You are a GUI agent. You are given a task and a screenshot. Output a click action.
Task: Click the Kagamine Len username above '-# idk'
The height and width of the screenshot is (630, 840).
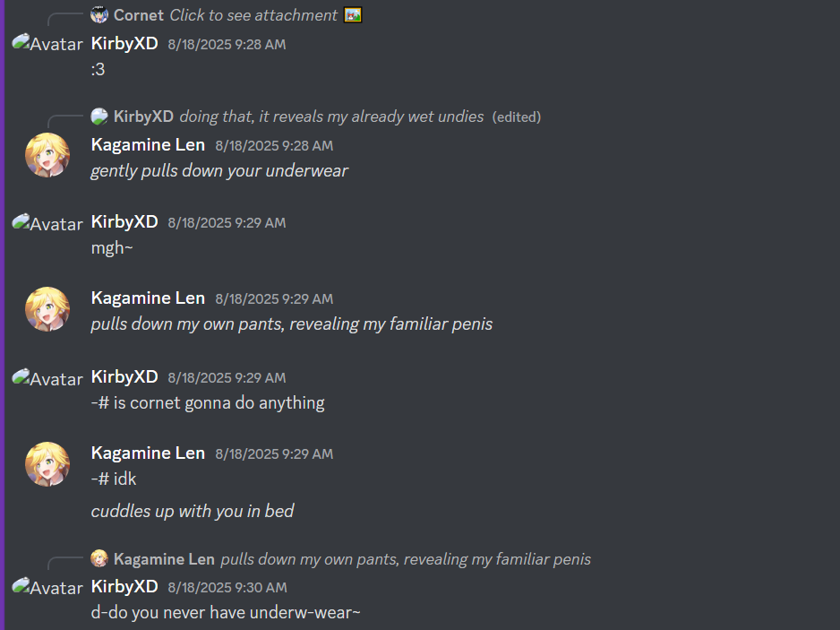(148, 453)
